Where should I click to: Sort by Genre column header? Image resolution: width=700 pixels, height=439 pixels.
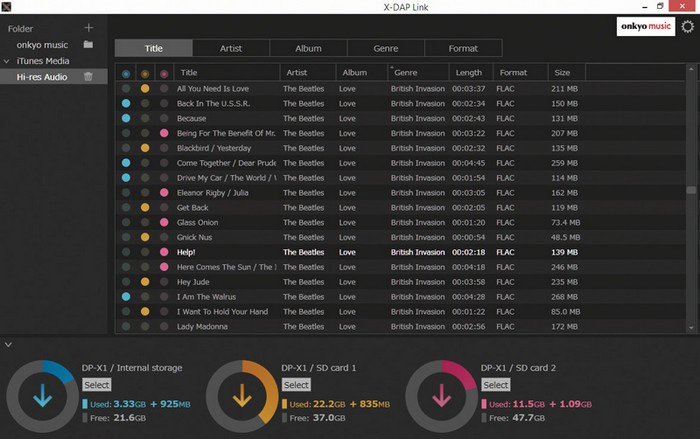pos(418,72)
